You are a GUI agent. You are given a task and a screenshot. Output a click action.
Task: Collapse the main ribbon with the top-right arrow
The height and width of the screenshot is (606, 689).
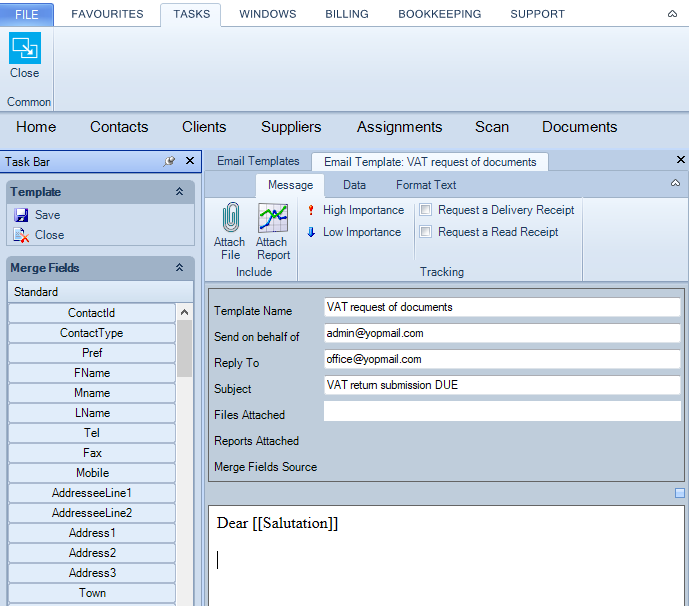[672, 14]
